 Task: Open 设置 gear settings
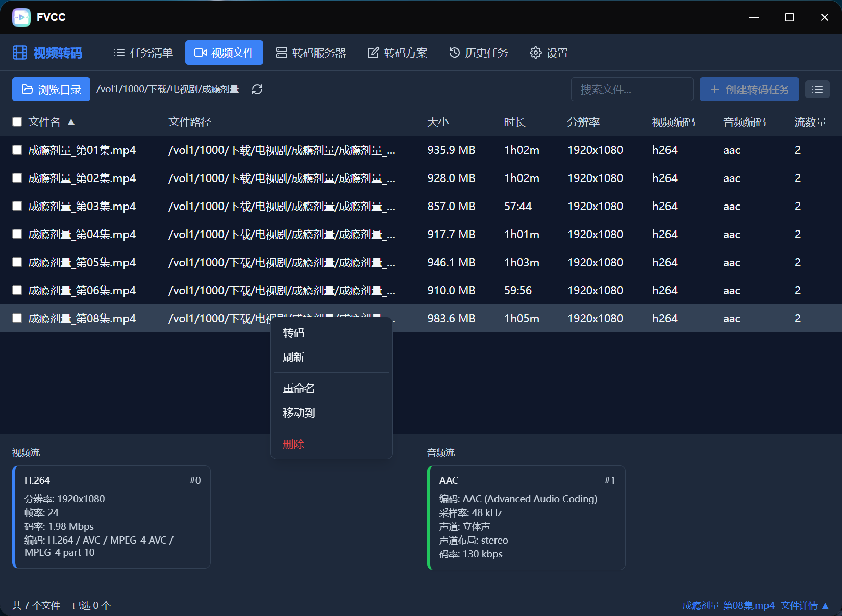549,53
